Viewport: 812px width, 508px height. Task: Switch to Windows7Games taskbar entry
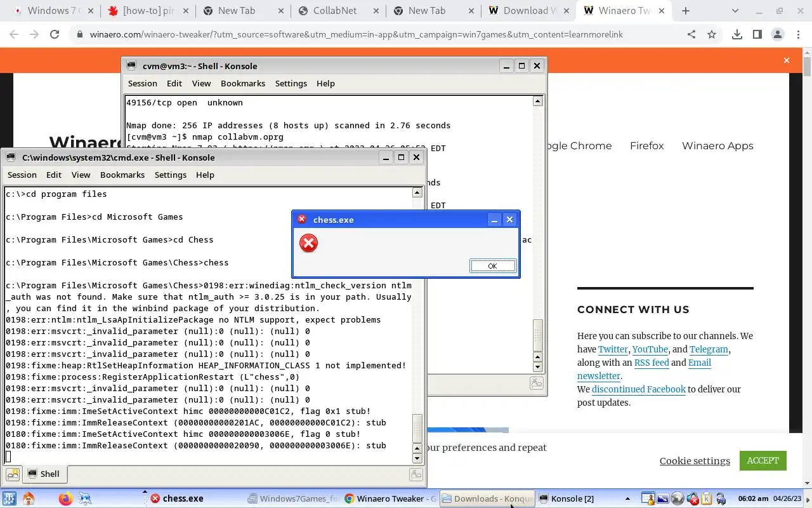(294, 498)
